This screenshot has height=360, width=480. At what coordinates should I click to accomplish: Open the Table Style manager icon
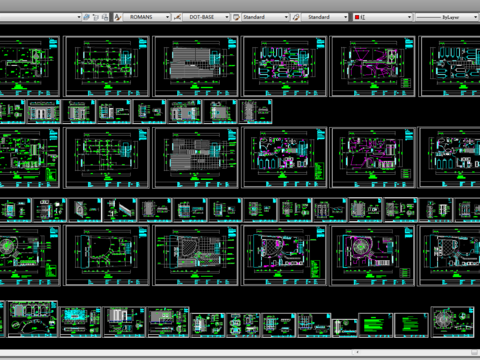click(x=236, y=17)
